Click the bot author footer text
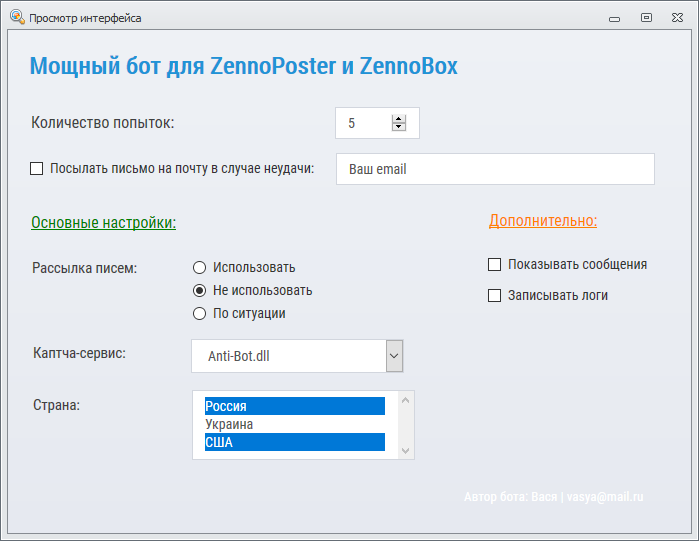This screenshot has height=541, width=699. (554, 497)
